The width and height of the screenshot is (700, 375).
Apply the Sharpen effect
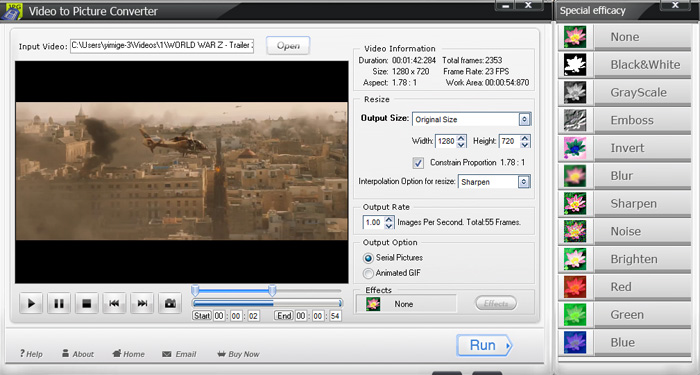click(642, 204)
